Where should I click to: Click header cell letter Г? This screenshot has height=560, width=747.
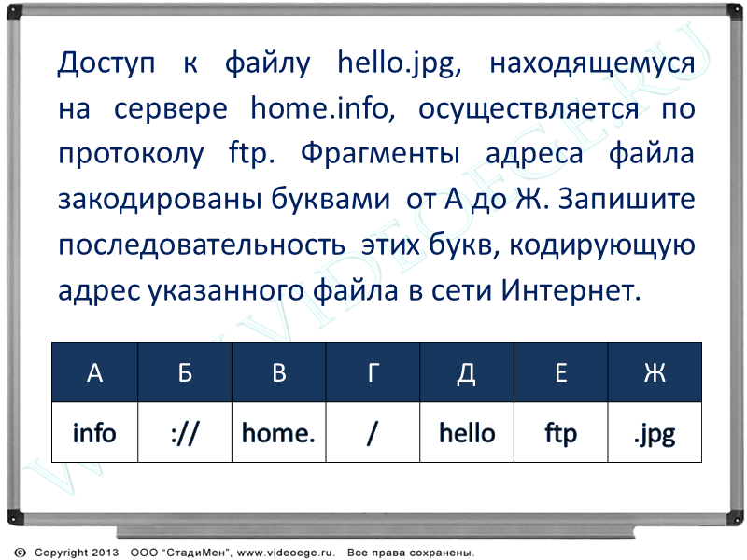coord(373,371)
